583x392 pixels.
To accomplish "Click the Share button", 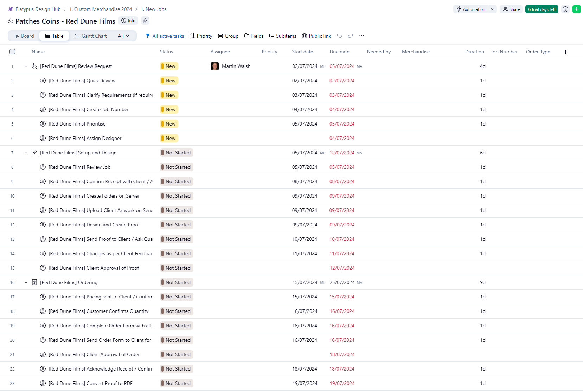I will [x=511, y=9].
